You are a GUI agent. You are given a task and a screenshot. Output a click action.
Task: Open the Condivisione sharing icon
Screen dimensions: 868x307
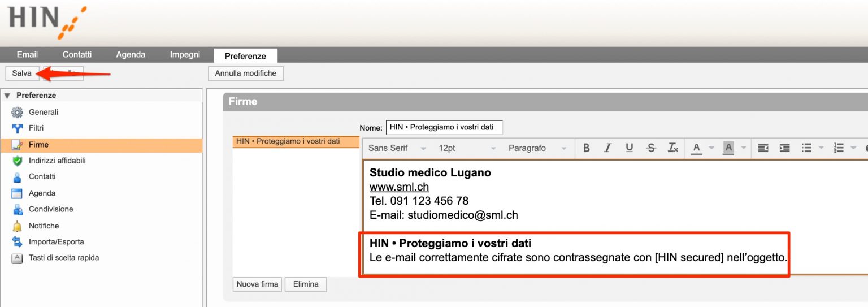point(18,210)
